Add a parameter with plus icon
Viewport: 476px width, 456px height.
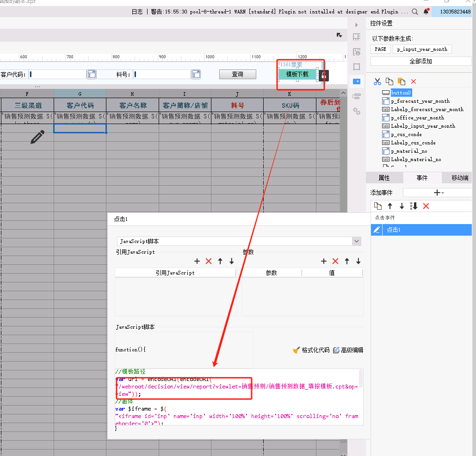coord(324,261)
